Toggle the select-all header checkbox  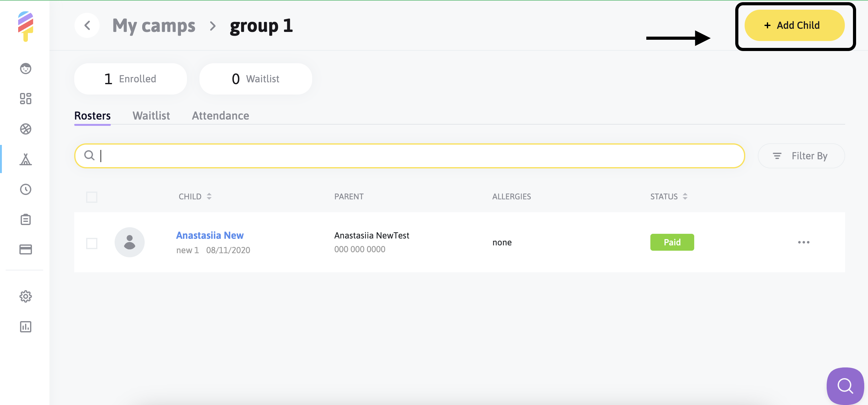coord(92,197)
